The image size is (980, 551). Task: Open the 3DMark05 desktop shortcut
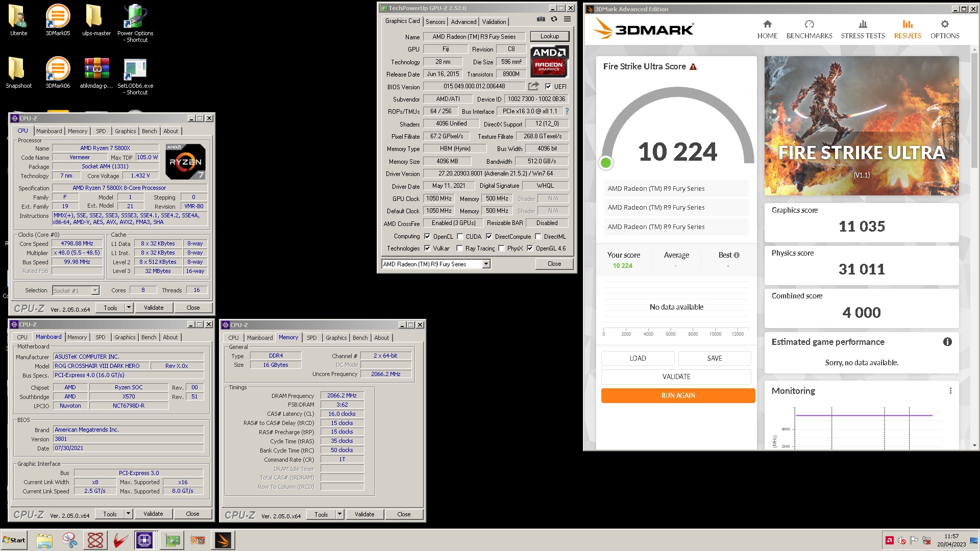(58, 19)
